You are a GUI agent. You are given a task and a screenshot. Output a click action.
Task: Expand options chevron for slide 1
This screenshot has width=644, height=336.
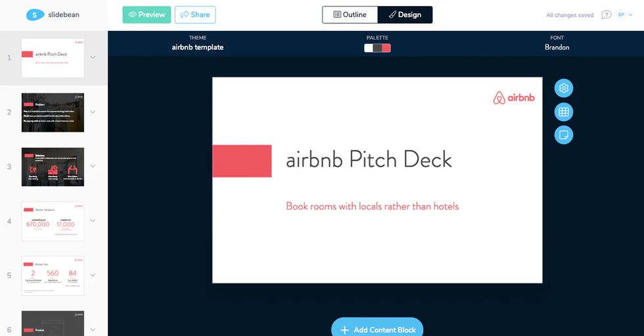[x=93, y=57]
